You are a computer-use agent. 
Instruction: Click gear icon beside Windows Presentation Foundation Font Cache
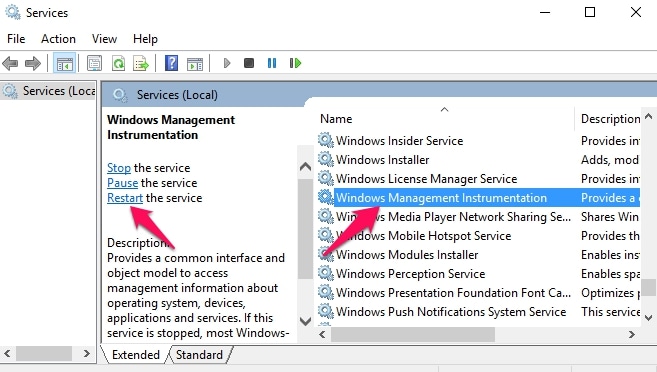tap(326, 292)
